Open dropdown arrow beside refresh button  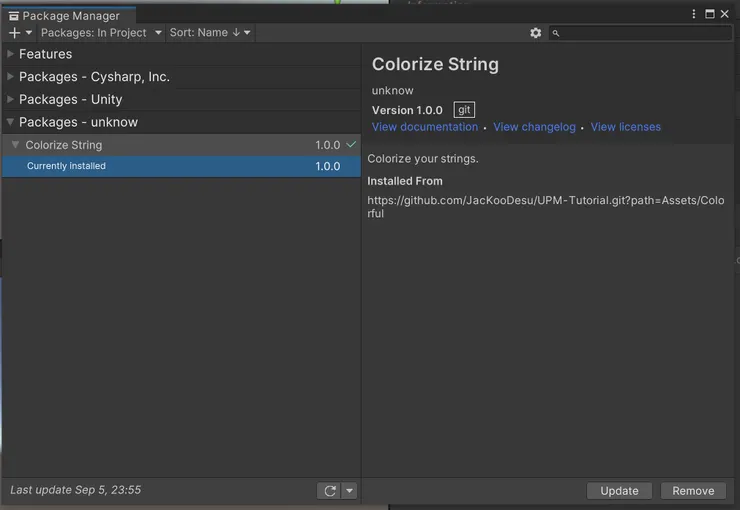coord(349,491)
